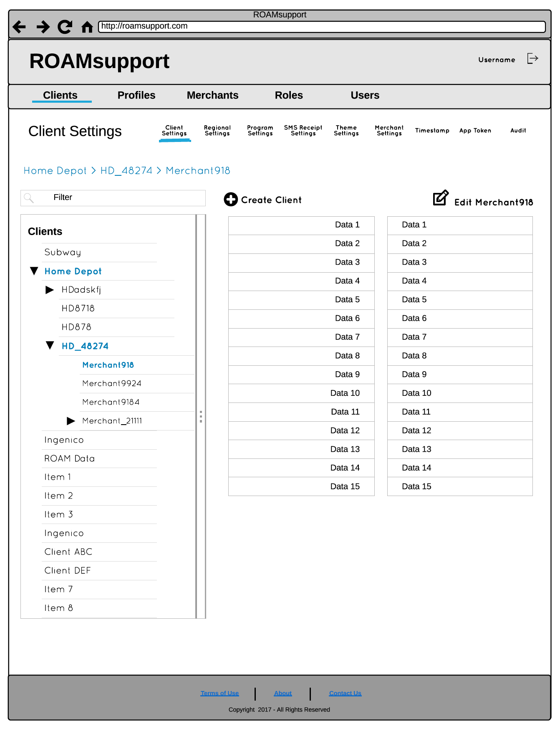Open the Roles main tab
The height and width of the screenshot is (729, 560).
289,95
